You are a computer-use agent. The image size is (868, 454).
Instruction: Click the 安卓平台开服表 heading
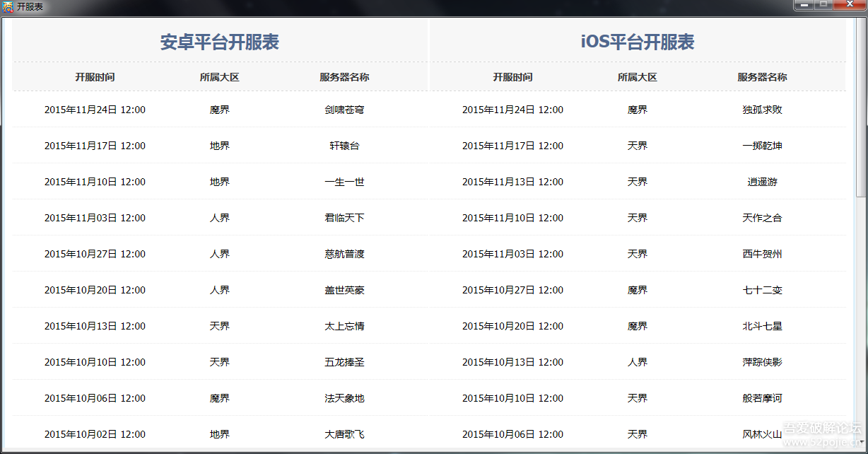tap(219, 42)
